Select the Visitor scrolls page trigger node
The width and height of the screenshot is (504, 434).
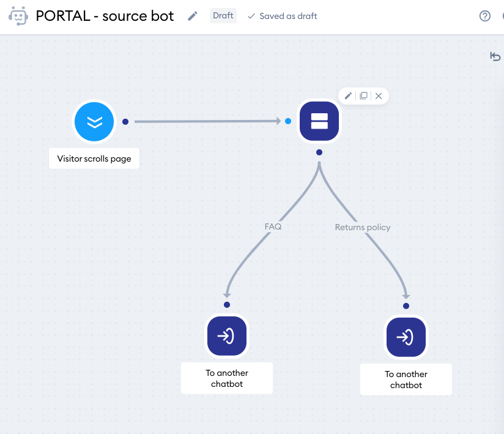pyautogui.click(x=94, y=122)
